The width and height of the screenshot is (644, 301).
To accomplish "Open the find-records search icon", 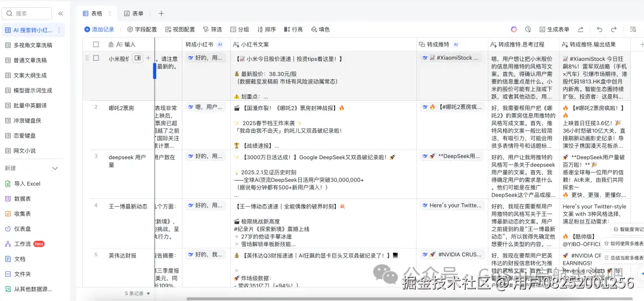I will tap(633, 30).
